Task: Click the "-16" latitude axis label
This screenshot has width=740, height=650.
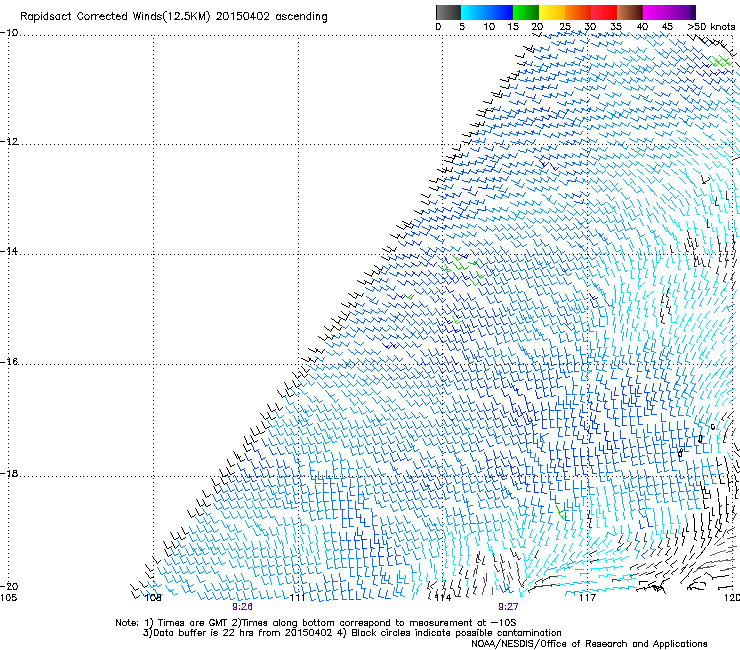Action: [x=9, y=362]
